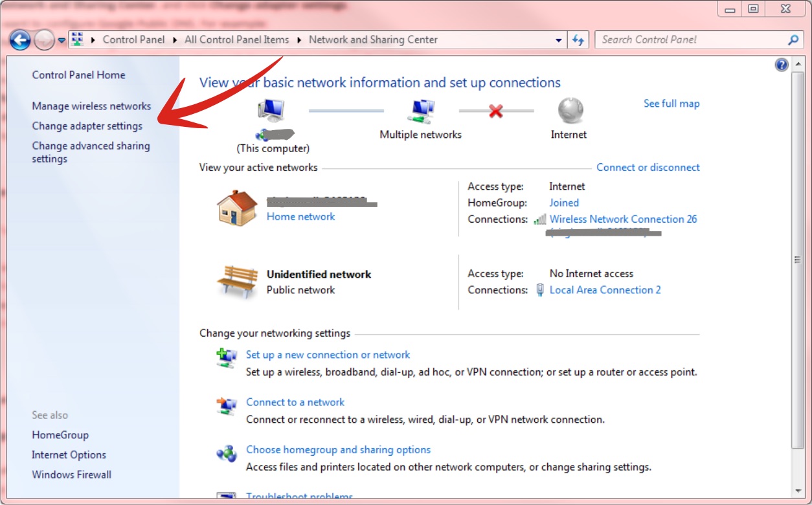The height and width of the screenshot is (505, 812).
Task: Expand arrow before Control Panel breadcrumb
Action: (x=93, y=39)
